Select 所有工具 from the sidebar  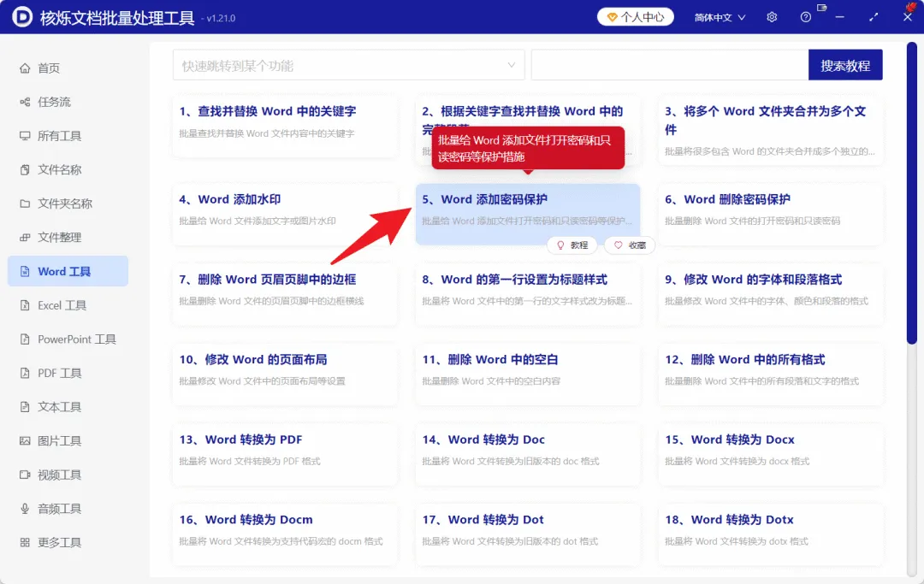point(68,136)
